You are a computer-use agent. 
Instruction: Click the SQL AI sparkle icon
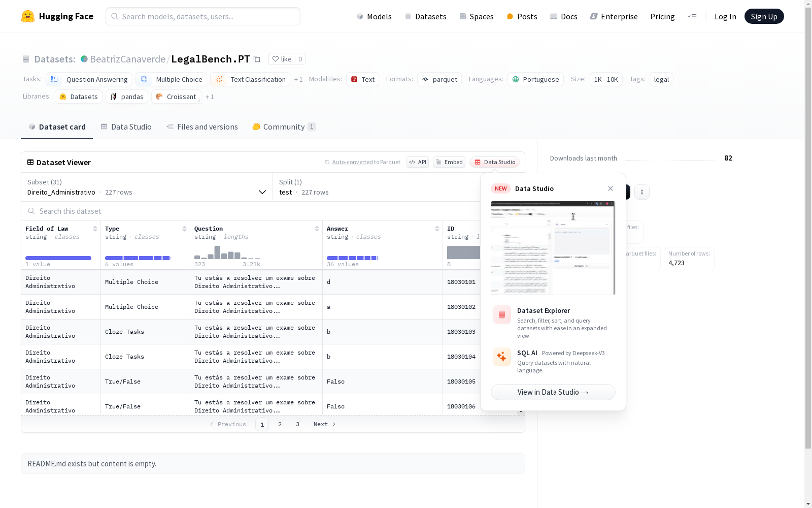click(x=502, y=357)
